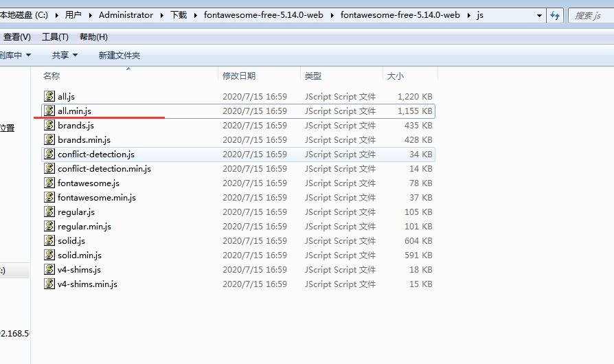Expand the arrow before the js breadcrumb

pyautogui.click(x=468, y=15)
